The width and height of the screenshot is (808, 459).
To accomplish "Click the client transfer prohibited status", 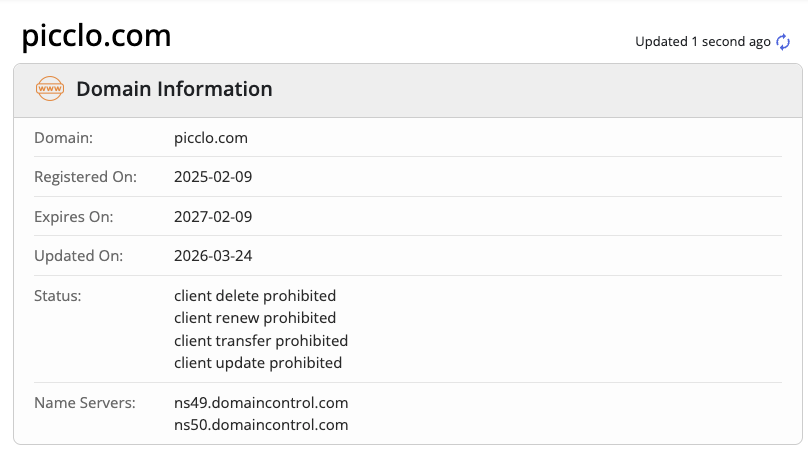I will tap(261, 341).
